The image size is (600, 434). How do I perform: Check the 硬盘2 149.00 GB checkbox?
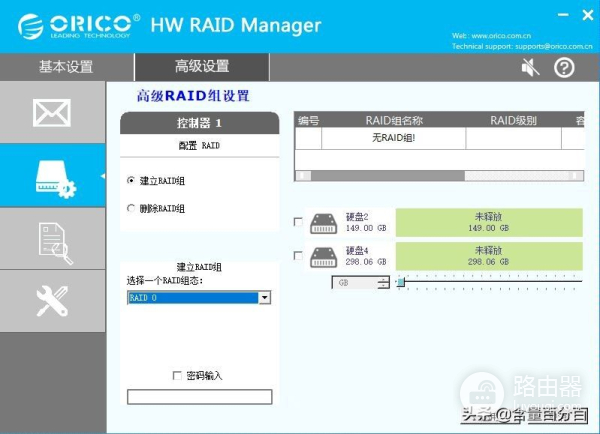(298, 222)
